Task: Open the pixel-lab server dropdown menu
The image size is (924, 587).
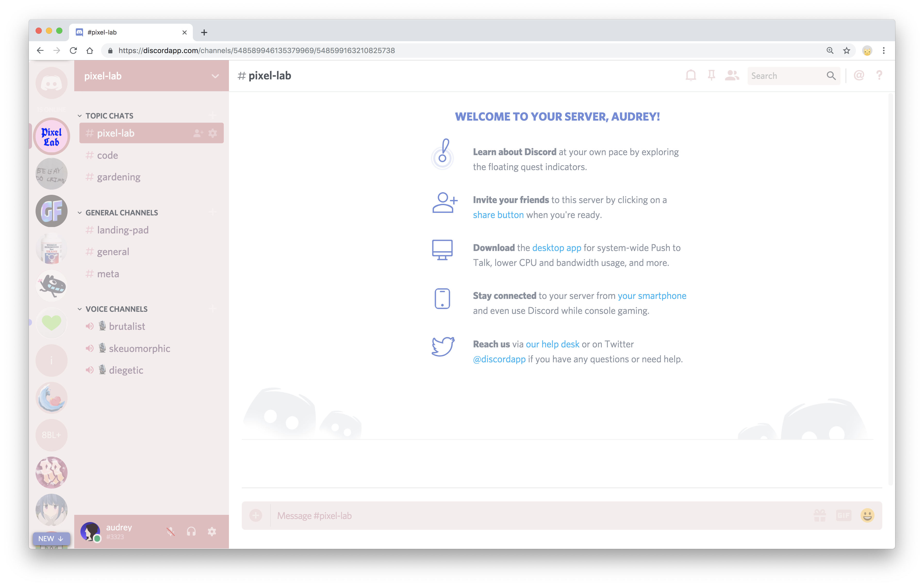Action: [215, 76]
